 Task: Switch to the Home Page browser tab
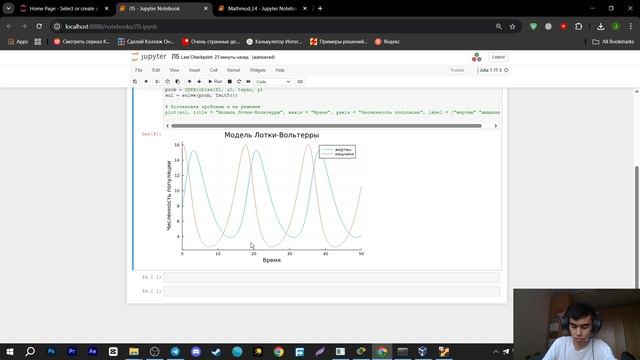point(64,9)
